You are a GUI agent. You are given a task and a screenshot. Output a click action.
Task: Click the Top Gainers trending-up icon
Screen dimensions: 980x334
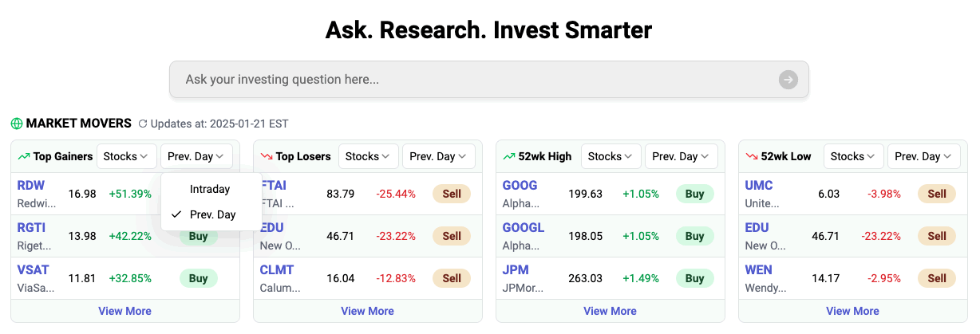(24, 157)
